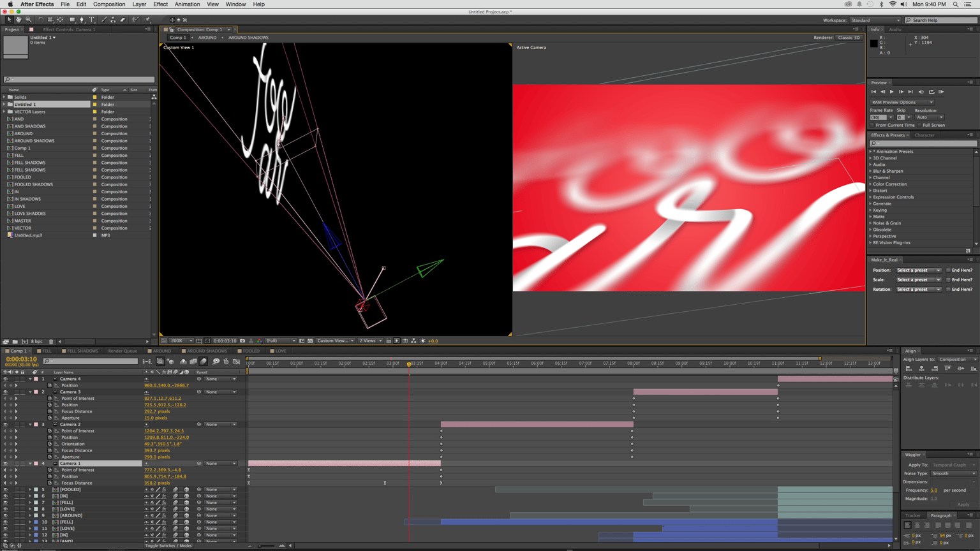Click the current timecode 0:00:03:10 in timeline
The image size is (980, 551).
[21, 359]
